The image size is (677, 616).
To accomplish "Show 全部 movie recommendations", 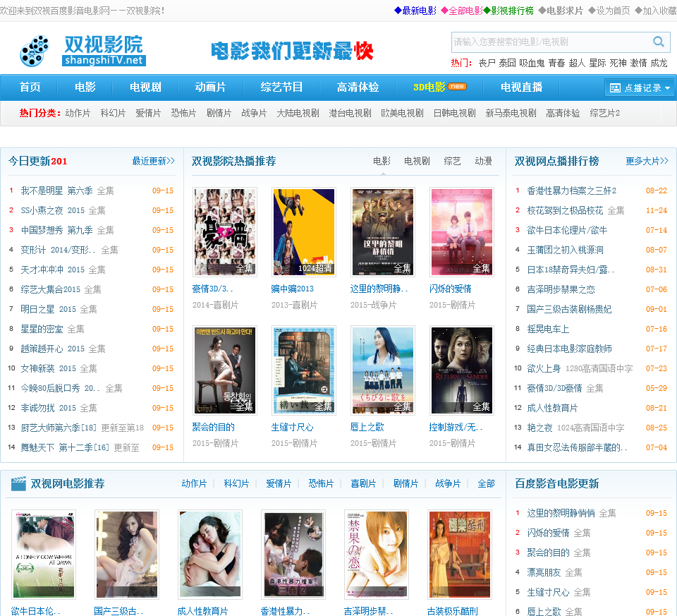I will pos(486,484).
